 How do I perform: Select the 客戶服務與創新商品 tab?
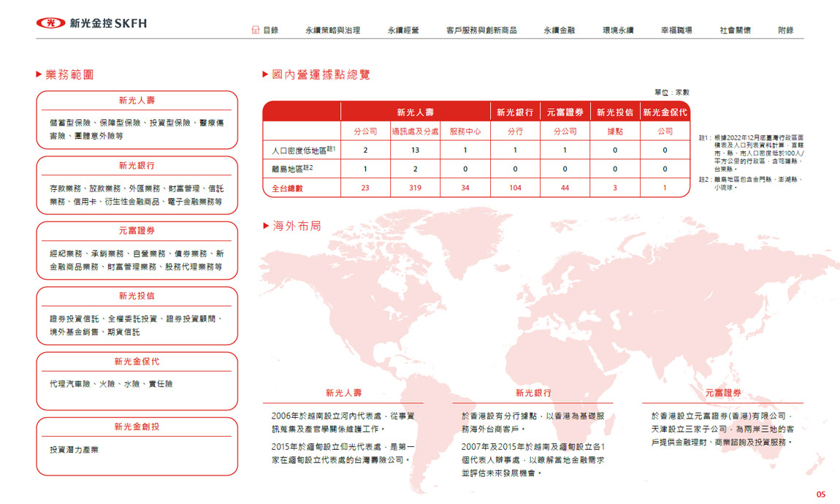click(x=481, y=31)
